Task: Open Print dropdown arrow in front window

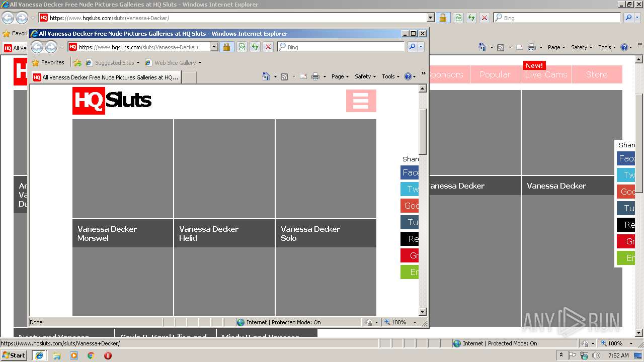Action: coord(325,76)
